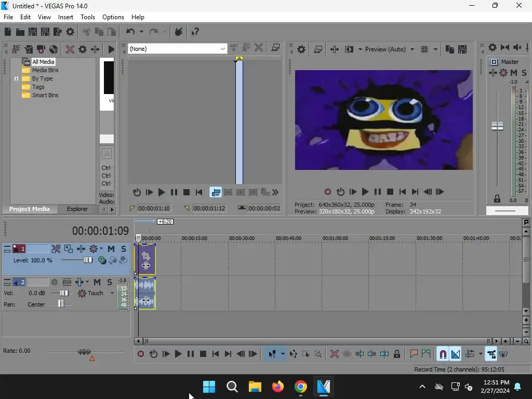Click Play in the video preview window
The height and width of the screenshot is (399, 532).
click(x=365, y=192)
